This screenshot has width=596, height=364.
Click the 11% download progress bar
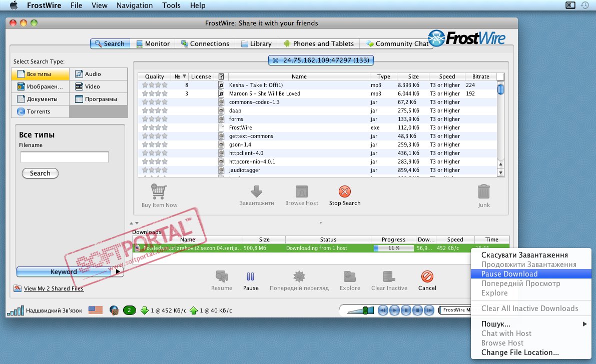pos(394,248)
